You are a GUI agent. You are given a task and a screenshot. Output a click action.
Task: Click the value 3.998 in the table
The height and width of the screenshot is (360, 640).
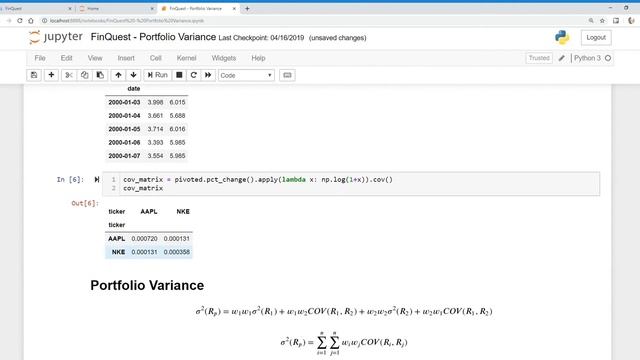coord(155,102)
